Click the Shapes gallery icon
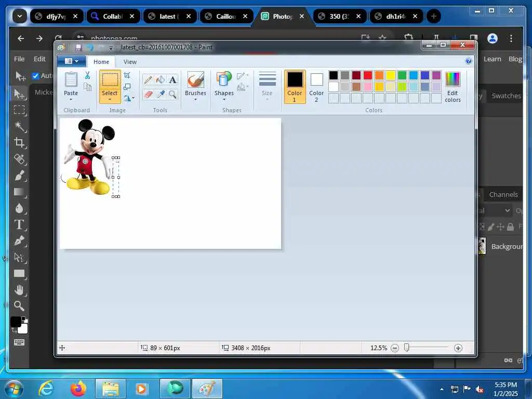The height and width of the screenshot is (399, 532). coord(224,79)
